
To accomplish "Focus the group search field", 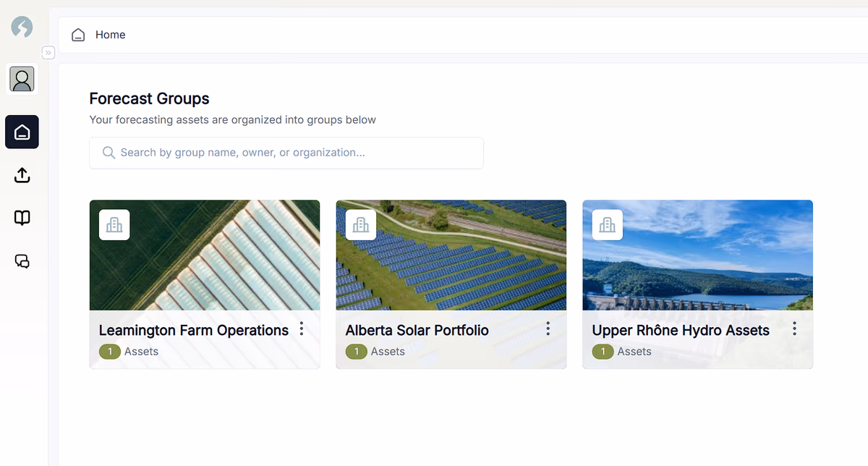I will [286, 153].
